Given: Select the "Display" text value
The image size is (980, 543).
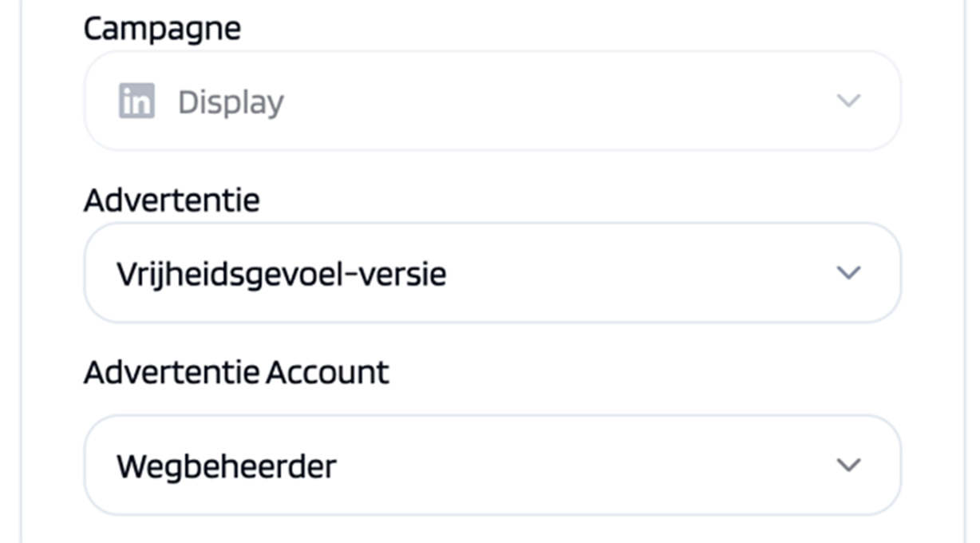Looking at the screenshot, I should (x=231, y=102).
